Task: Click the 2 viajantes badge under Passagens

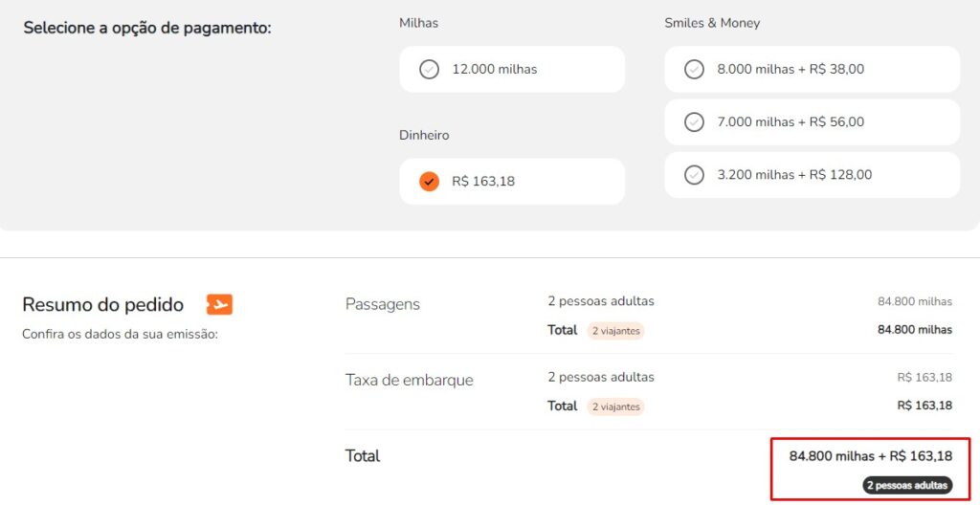Action: 615,331
